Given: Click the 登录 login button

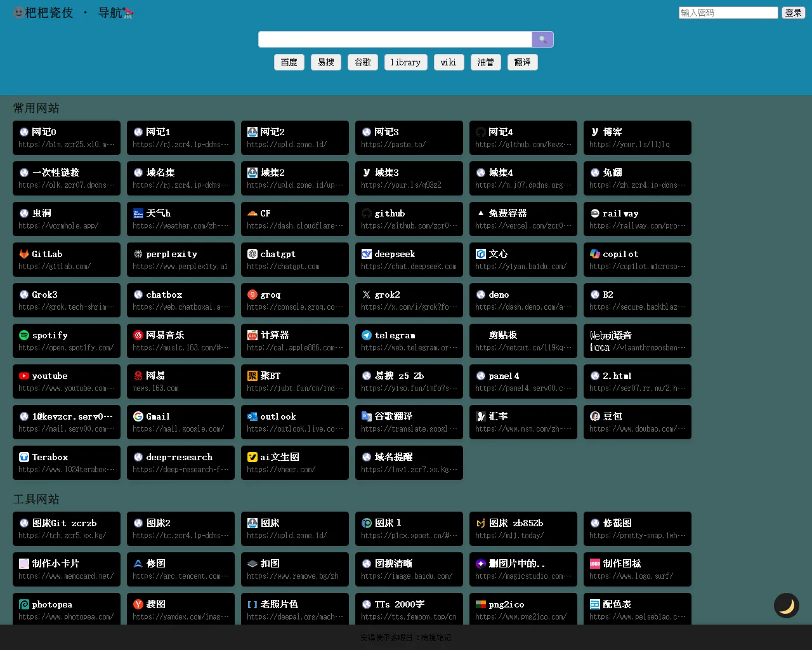Looking at the screenshot, I should click(793, 13).
